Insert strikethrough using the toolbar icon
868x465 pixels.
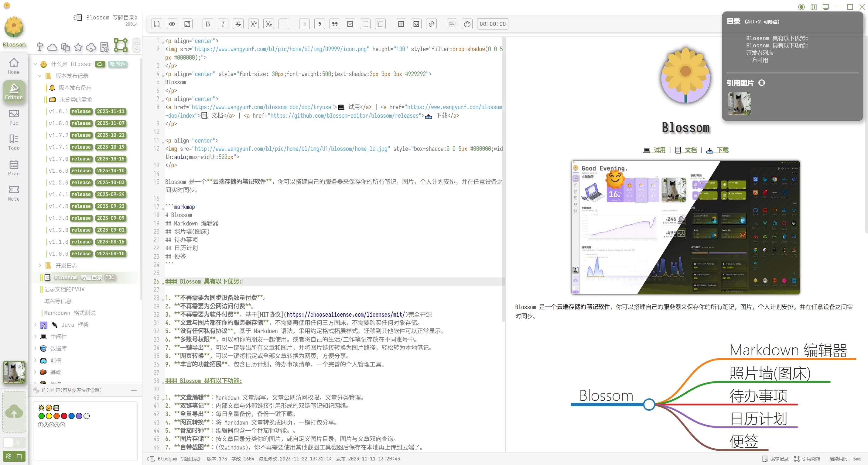238,24
